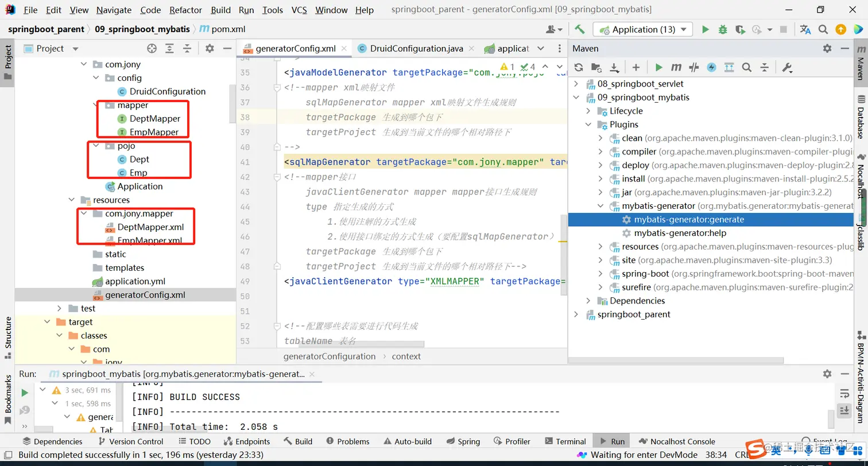The height and width of the screenshot is (466, 868).
Task: Toggle skip tests mode in Maven toolbar
Action: [x=711, y=68]
